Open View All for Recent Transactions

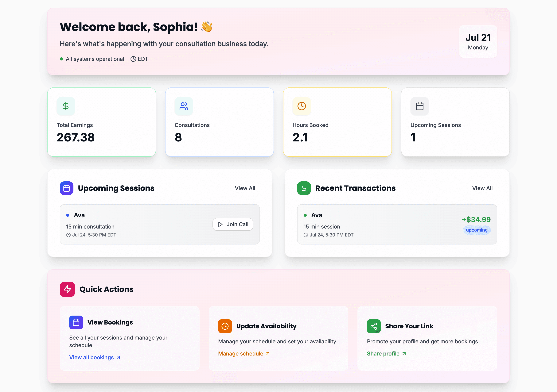(x=482, y=188)
